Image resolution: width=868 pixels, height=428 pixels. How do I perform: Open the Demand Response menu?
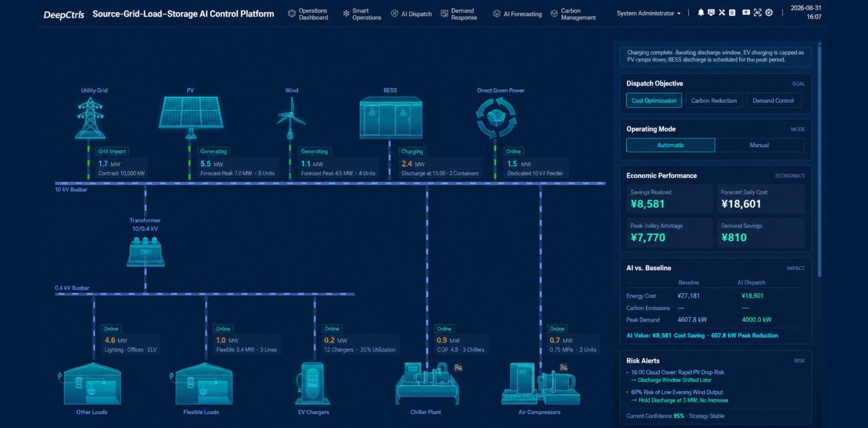pos(459,14)
